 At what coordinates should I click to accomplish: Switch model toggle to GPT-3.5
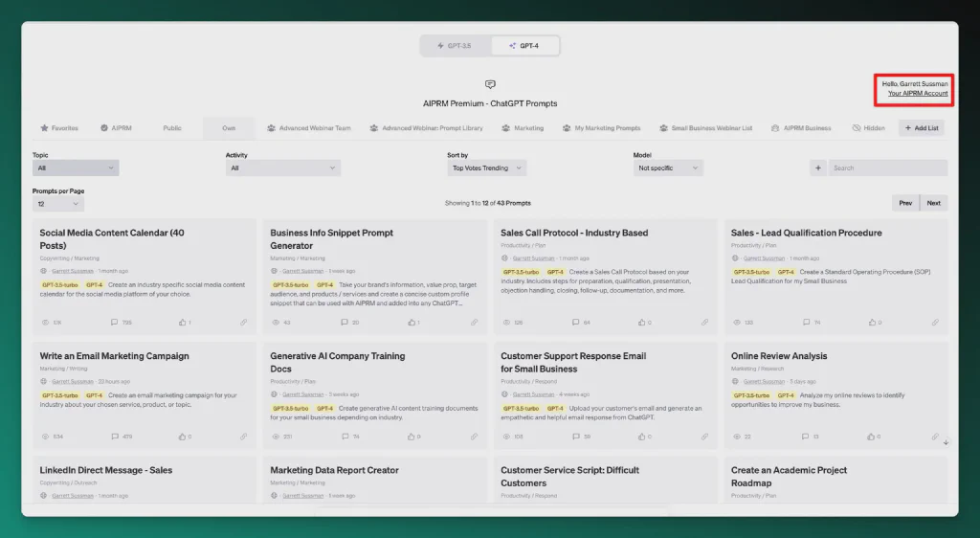[455, 46]
